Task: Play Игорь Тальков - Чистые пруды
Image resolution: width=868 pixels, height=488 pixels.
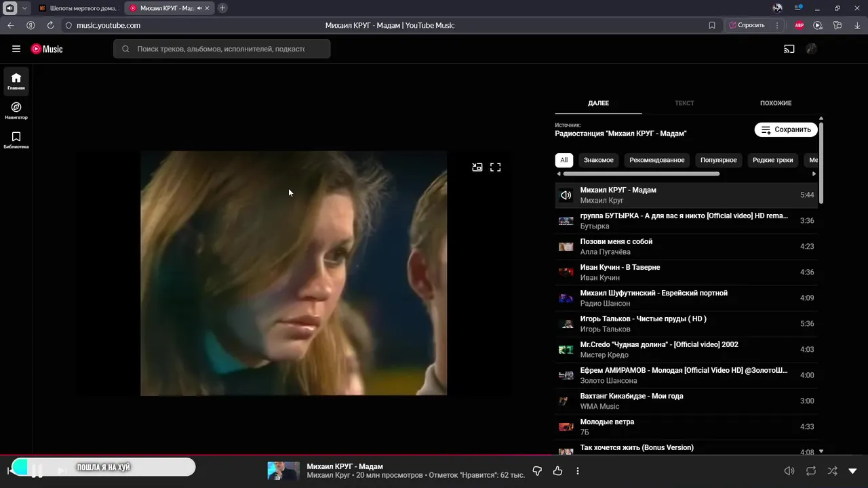Action: point(686,323)
